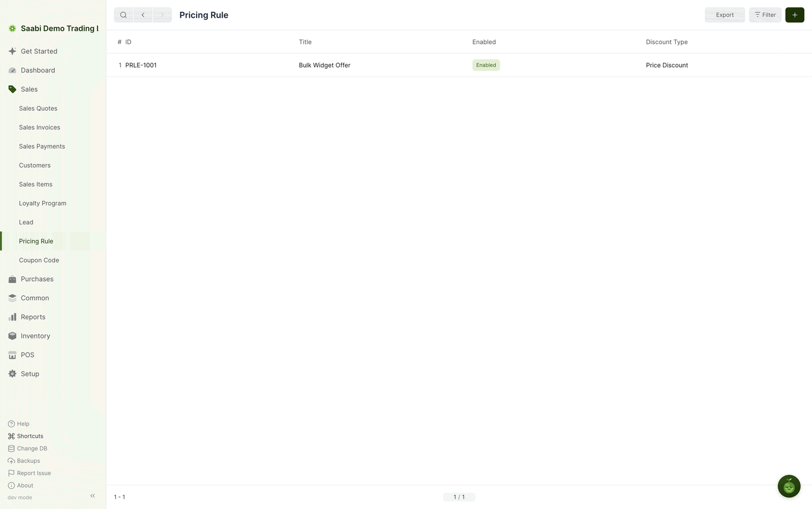Click the Reports bar chart icon
812x509 pixels.
point(12,317)
